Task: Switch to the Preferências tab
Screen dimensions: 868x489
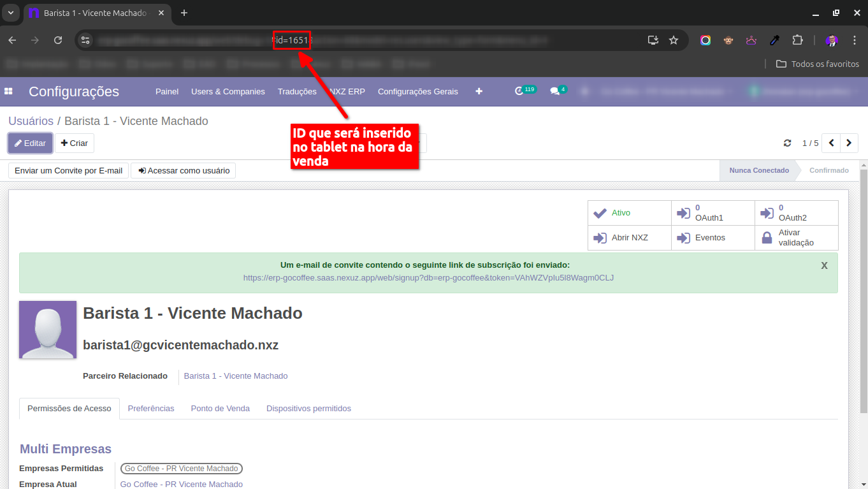Action: (151, 409)
